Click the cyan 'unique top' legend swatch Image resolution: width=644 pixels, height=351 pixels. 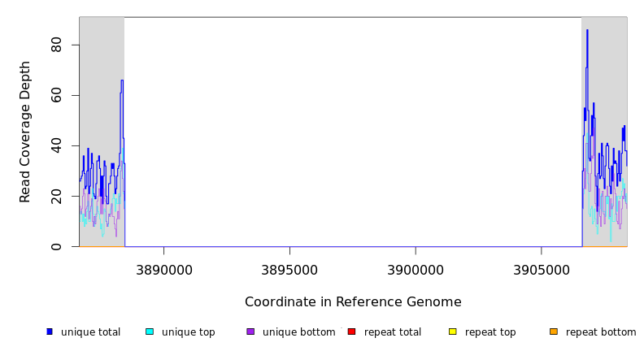point(150,331)
